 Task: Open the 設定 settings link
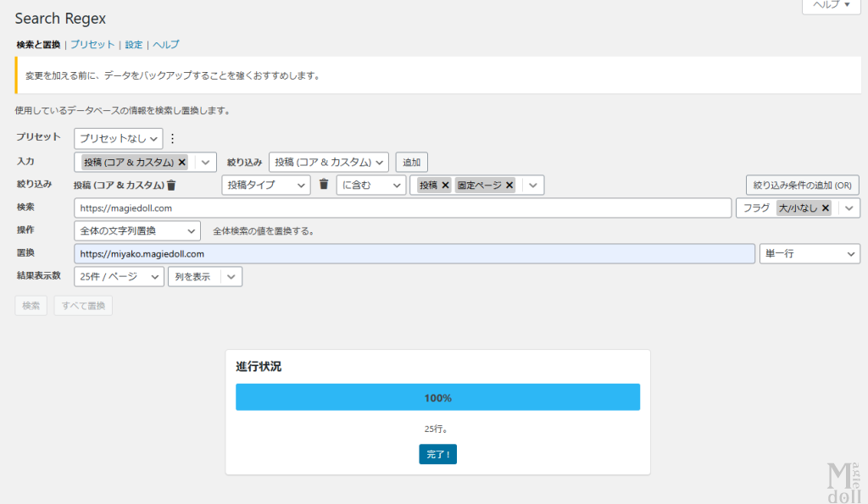click(x=133, y=44)
